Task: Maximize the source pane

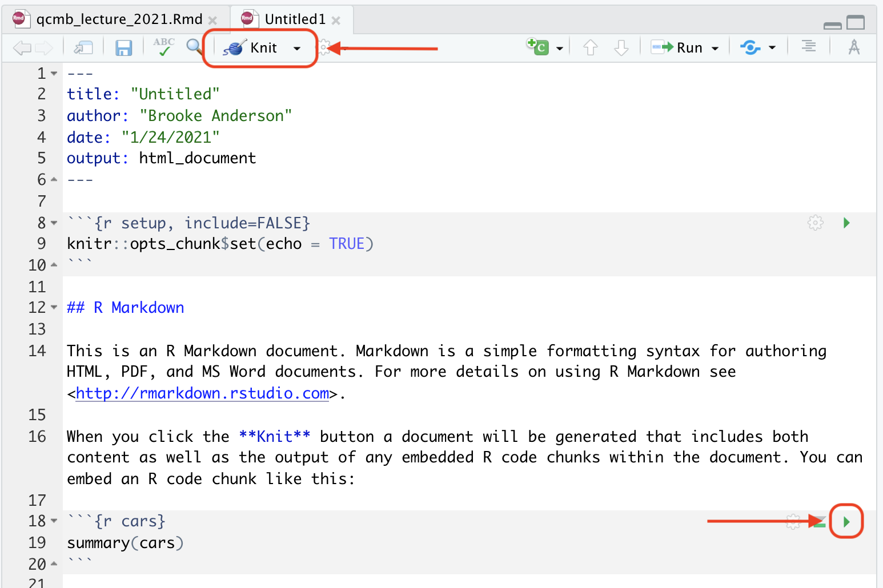Action: (x=856, y=22)
